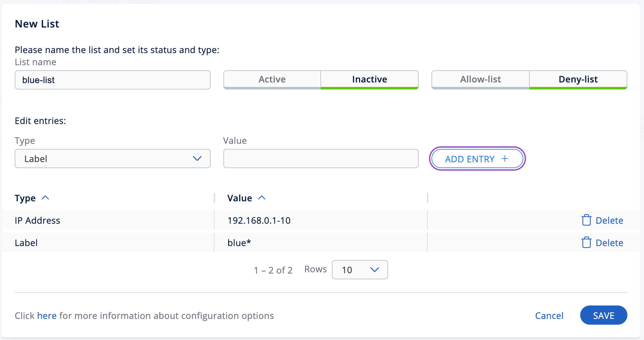This screenshot has height=340, width=644.
Task: Sort by Type column arrow
Action: [45, 198]
